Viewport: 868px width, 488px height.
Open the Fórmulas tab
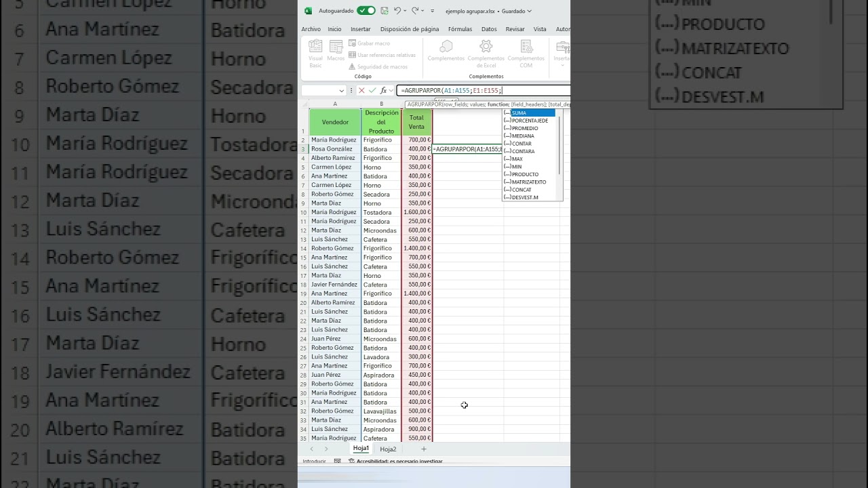click(460, 29)
